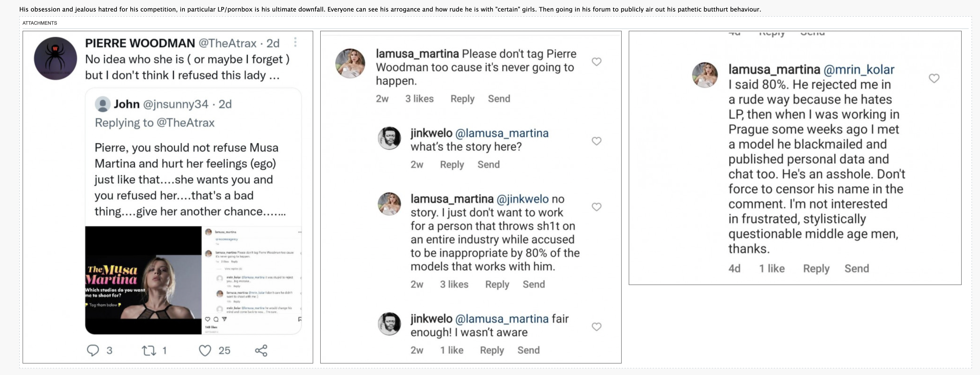Like the 'fair enough! I wasn't aware' comment
Viewport: 980px width, 375px height.
click(x=597, y=327)
